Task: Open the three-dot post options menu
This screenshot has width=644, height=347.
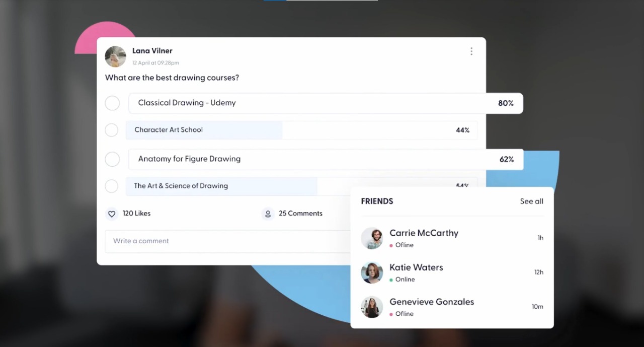Action: point(471,51)
